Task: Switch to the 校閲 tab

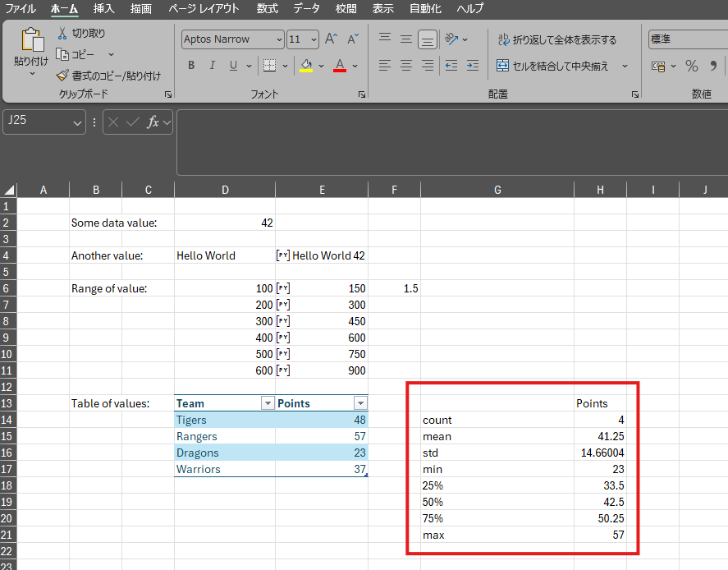Action: 346,8
